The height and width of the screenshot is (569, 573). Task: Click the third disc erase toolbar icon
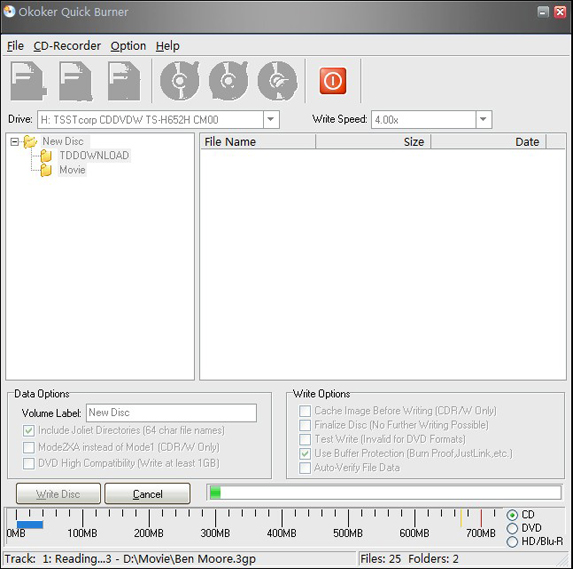coord(277,81)
